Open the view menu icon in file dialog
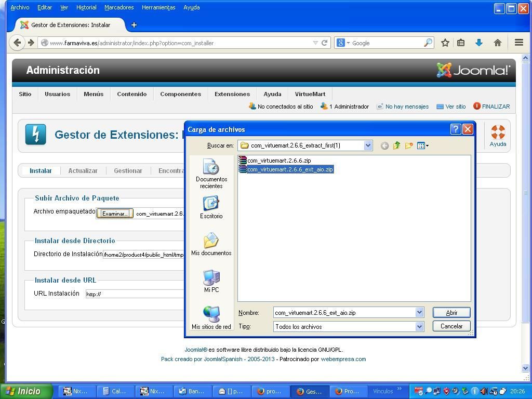Screen dimensions: 532x399 click(x=422, y=146)
